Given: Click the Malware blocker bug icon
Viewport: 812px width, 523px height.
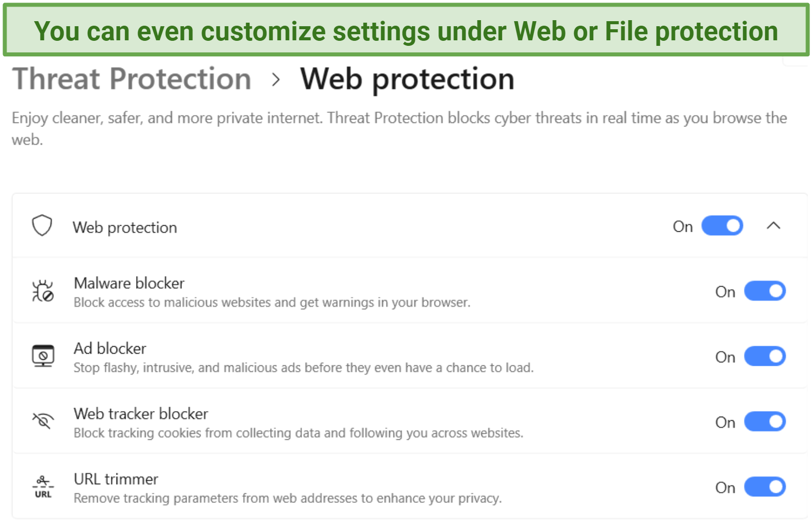Looking at the screenshot, I should click(x=43, y=291).
